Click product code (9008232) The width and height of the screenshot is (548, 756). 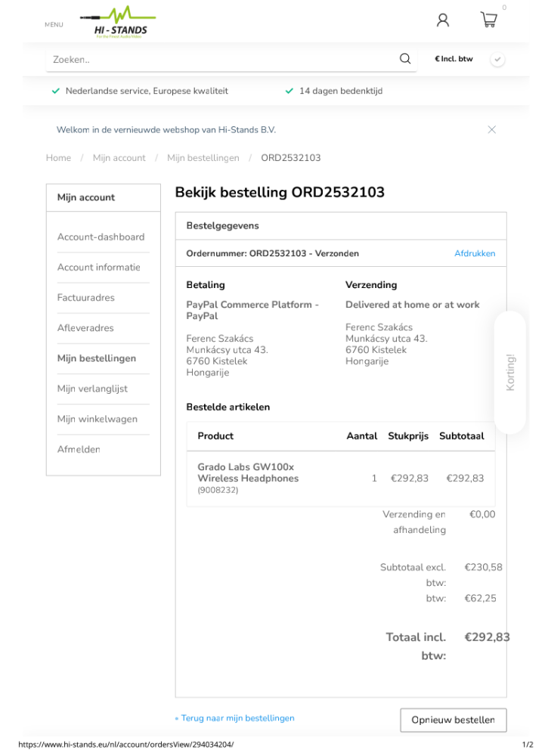218,491
